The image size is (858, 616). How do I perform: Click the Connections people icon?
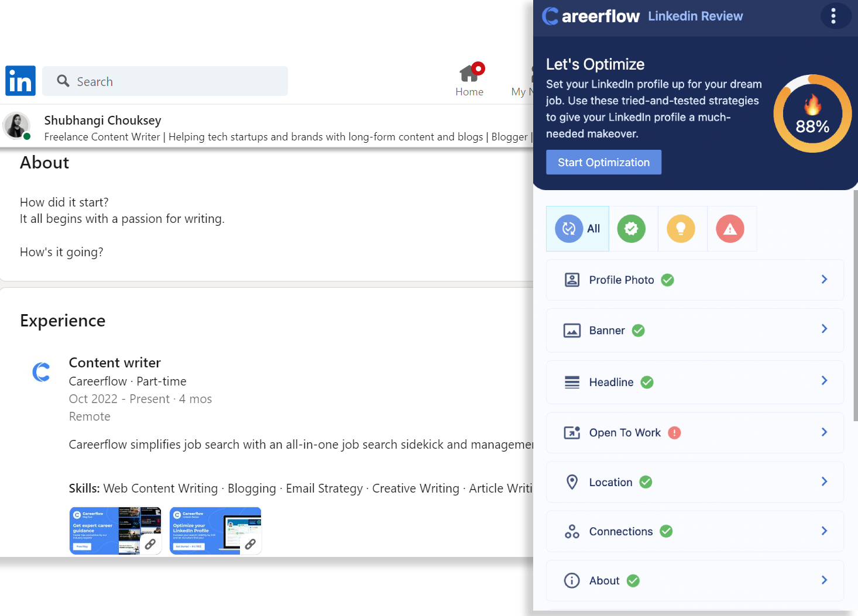572,531
